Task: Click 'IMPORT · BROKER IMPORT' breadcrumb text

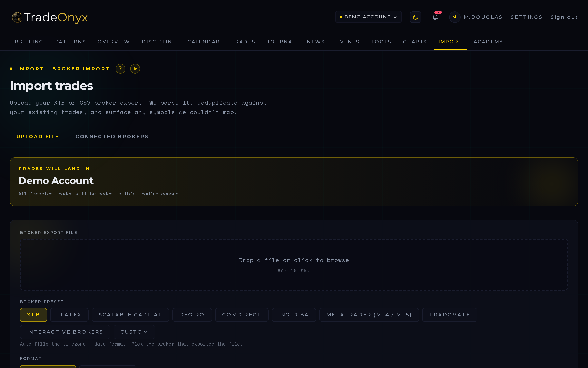Action: click(x=63, y=69)
